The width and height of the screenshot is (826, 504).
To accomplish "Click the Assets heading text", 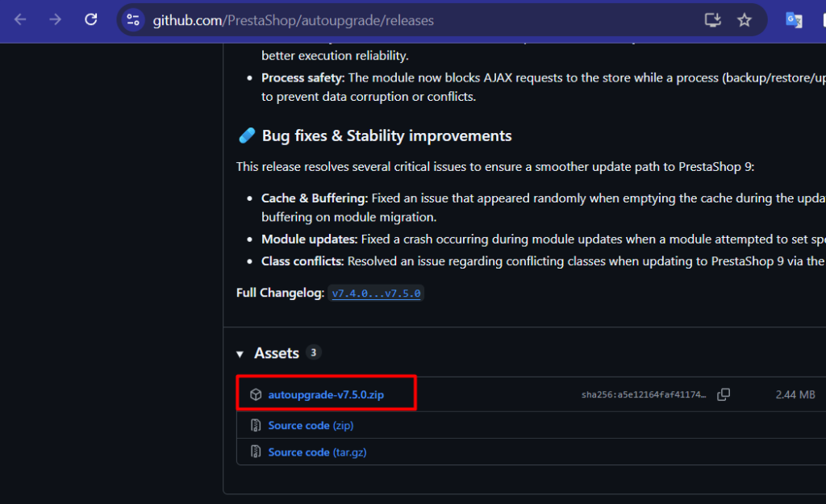I will click(x=277, y=353).
